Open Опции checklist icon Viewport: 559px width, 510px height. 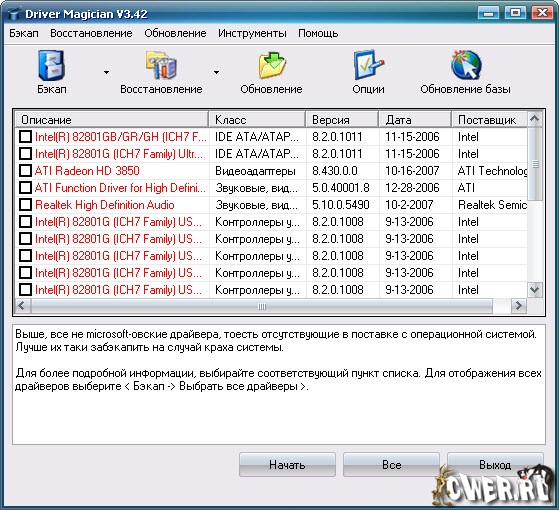pos(369,65)
